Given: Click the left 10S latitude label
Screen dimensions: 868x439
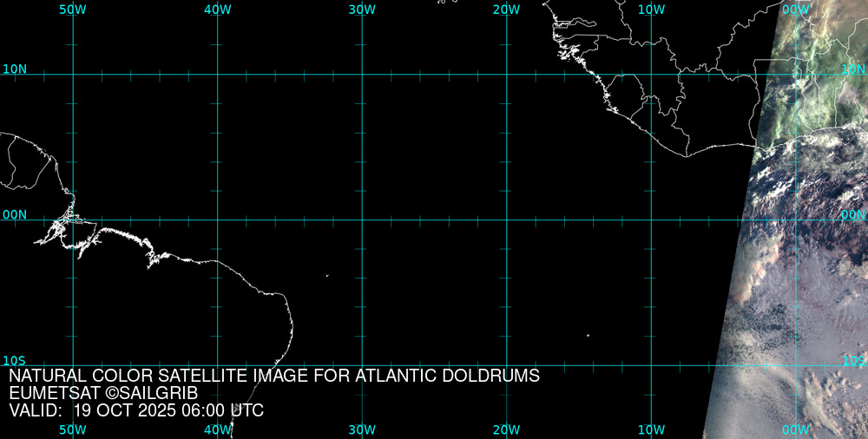Looking at the screenshot, I should click(x=15, y=360).
